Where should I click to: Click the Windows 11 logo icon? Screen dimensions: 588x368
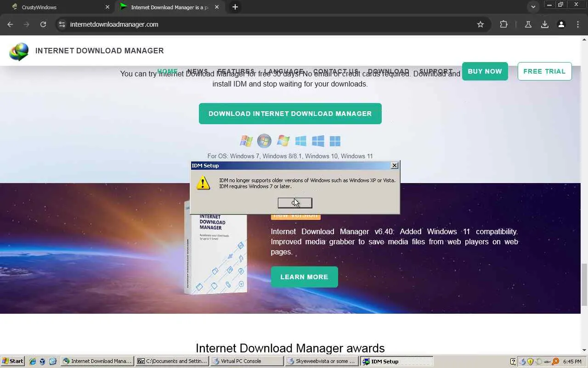pos(335,141)
